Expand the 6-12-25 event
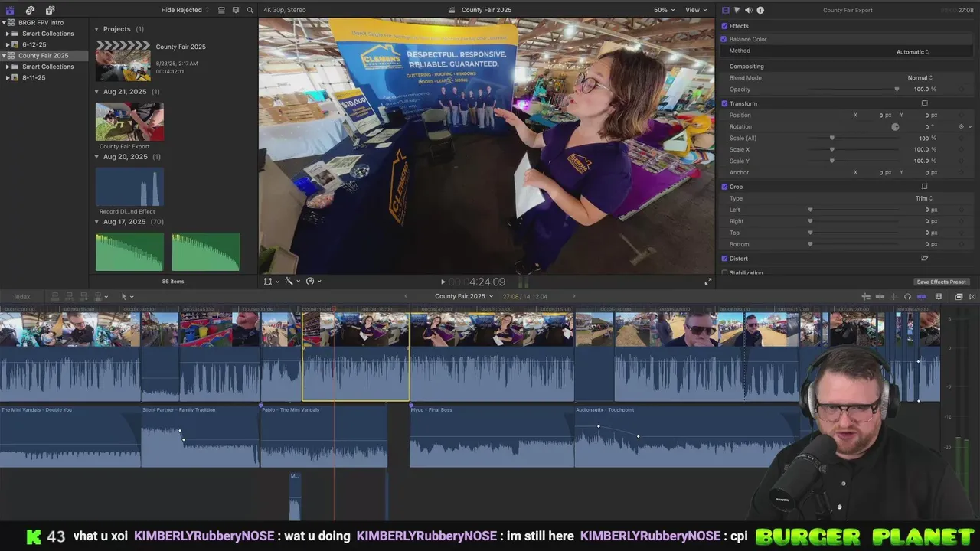 pyautogui.click(x=8, y=44)
